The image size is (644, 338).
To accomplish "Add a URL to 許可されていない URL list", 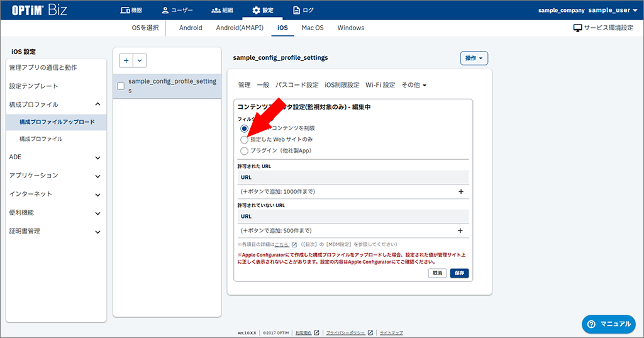I will coord(460,230).
